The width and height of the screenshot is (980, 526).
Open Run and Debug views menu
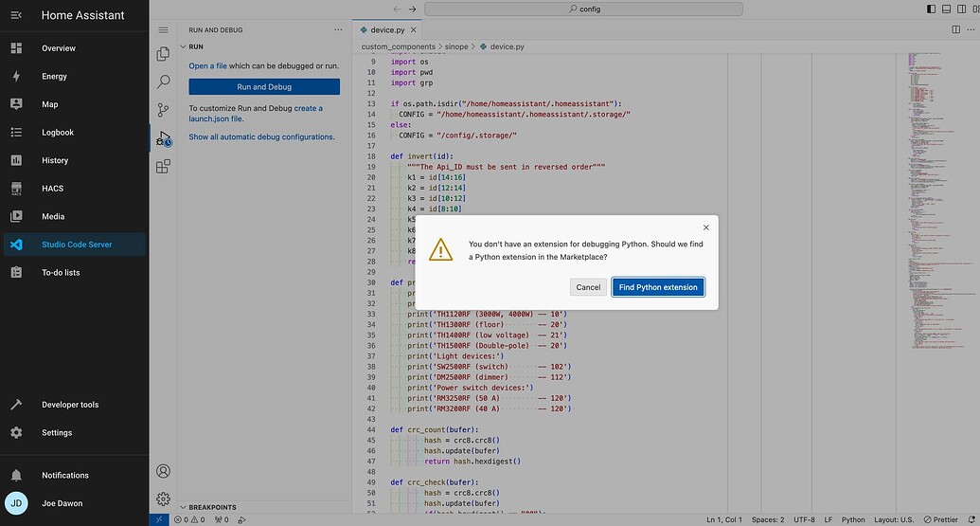(x=338, y=29)
